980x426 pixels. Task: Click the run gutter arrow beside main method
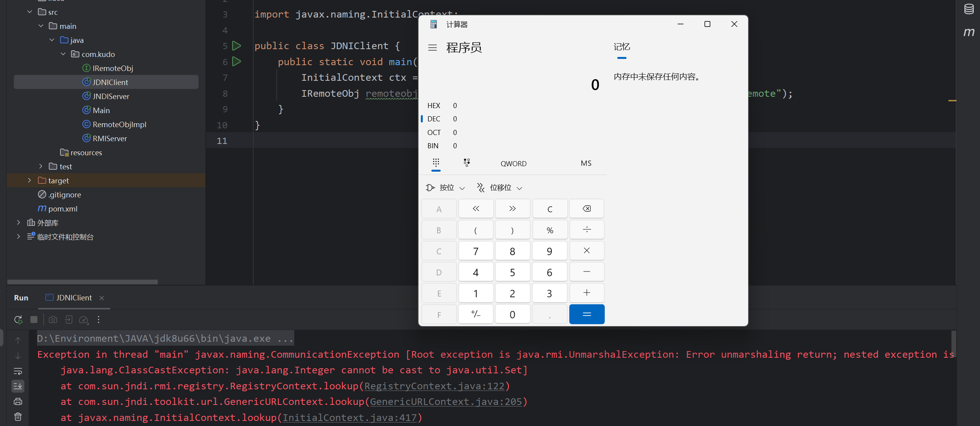coord(236,62)
